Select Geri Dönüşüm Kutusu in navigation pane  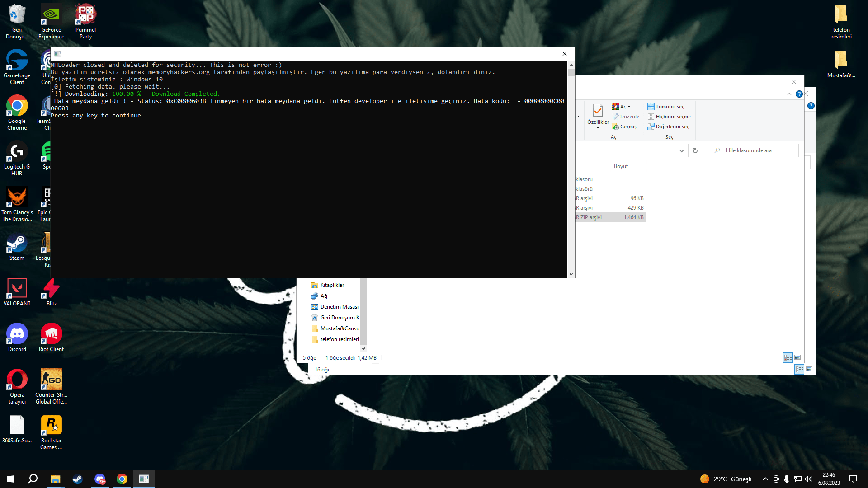pos(335,318)
